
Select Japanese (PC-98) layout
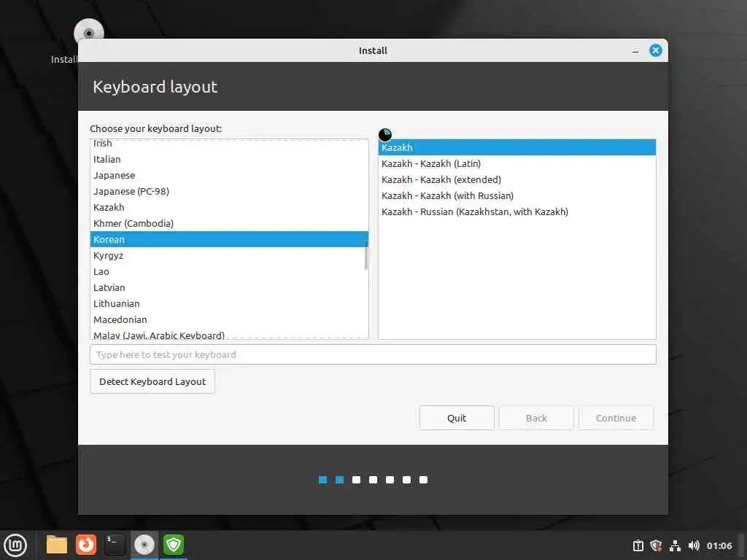coord(229,191)
